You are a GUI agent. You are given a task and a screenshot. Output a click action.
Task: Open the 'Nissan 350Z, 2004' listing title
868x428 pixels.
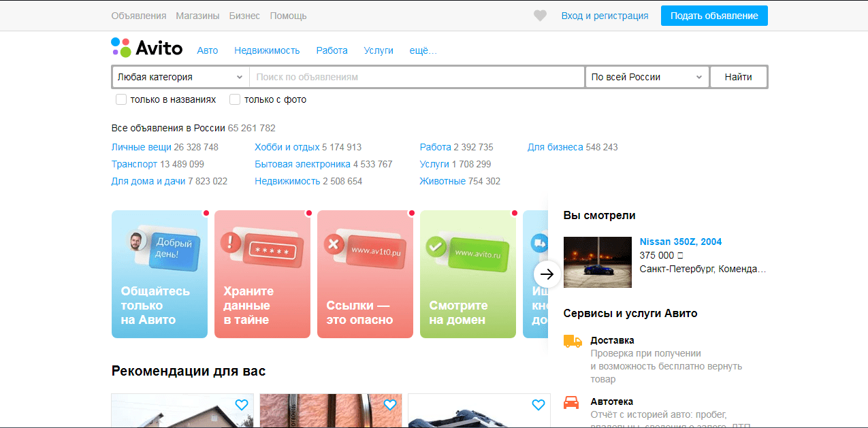[x=681, y=242]
